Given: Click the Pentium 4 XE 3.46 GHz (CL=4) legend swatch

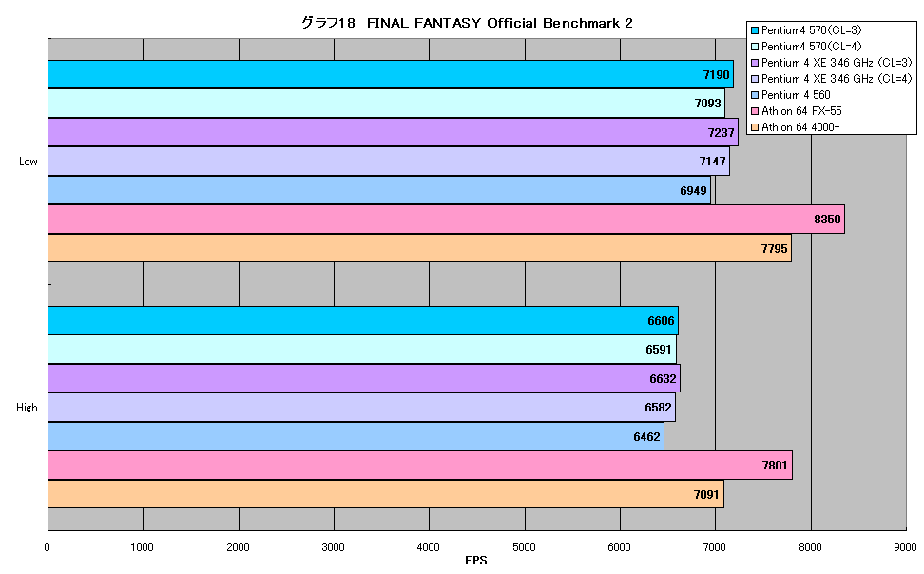Looking at the screenshot, I should pos(754,79).
